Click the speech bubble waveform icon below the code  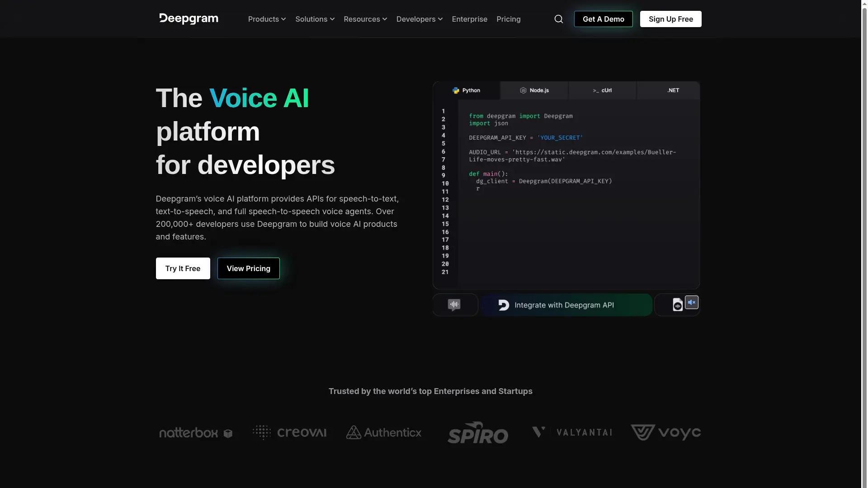(455, 305)
